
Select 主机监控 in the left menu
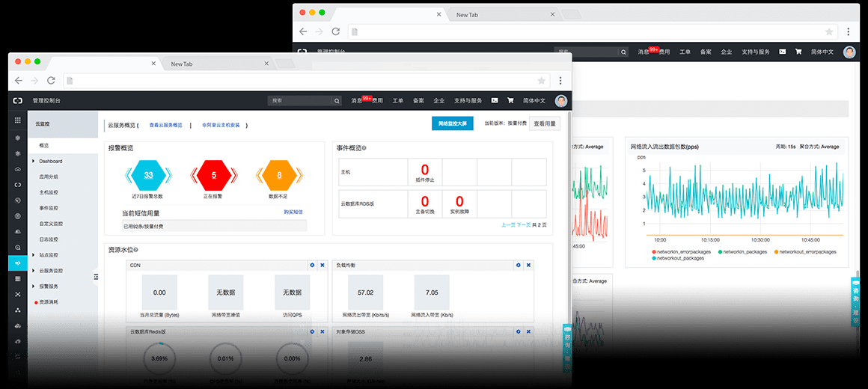(x=49, y=192)
